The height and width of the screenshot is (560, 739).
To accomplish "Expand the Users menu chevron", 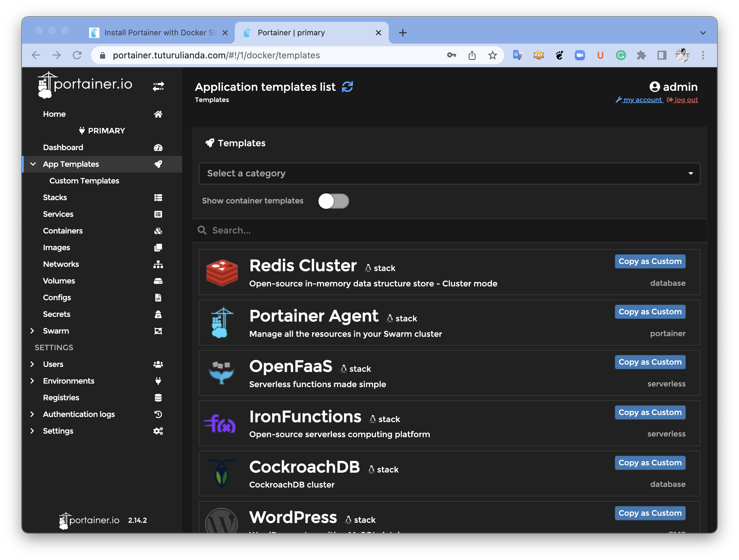I will (32, 364).
